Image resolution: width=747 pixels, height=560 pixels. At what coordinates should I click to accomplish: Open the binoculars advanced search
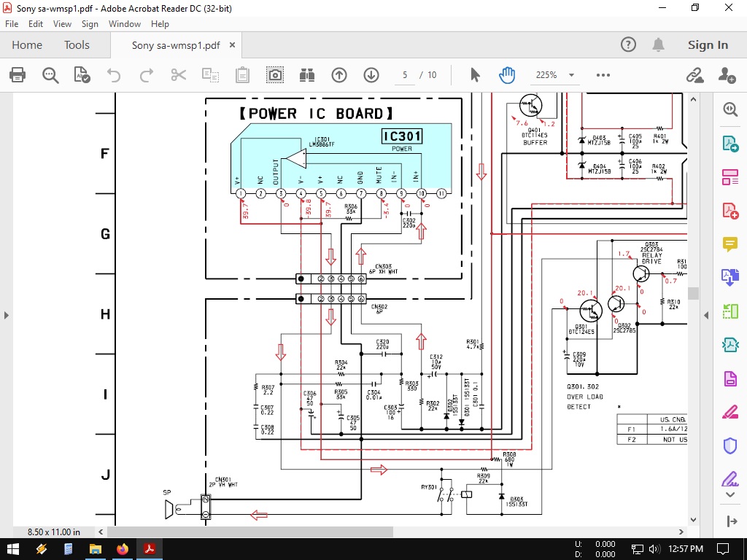point(307,75)
